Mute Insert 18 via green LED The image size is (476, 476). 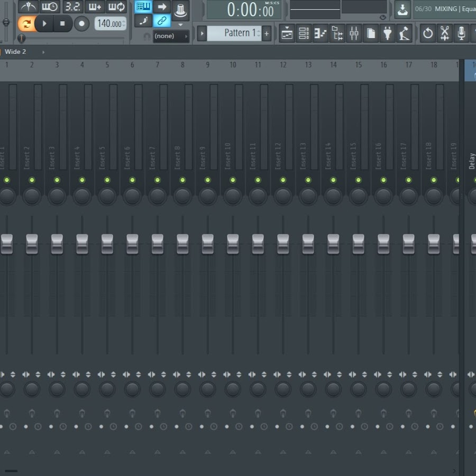click(x=434, y=180)
